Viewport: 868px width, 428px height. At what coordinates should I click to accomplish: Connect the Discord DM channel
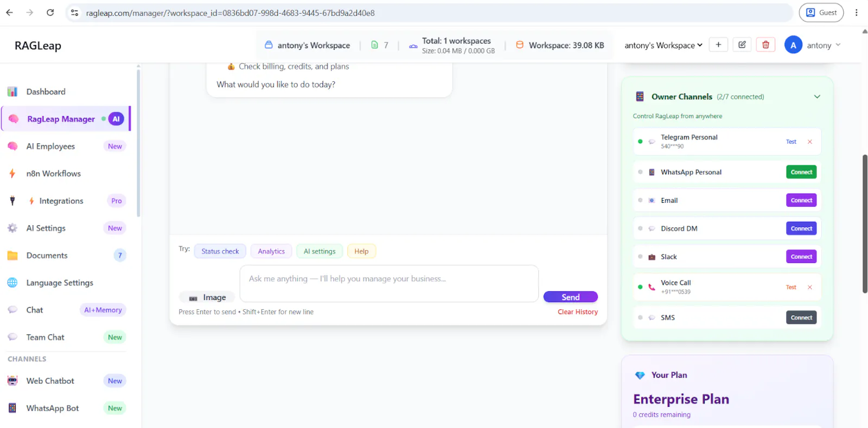[801, 228]
